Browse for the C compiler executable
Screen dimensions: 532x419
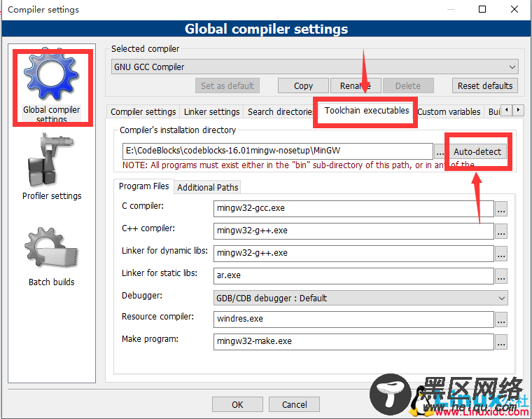pos(501,209)
